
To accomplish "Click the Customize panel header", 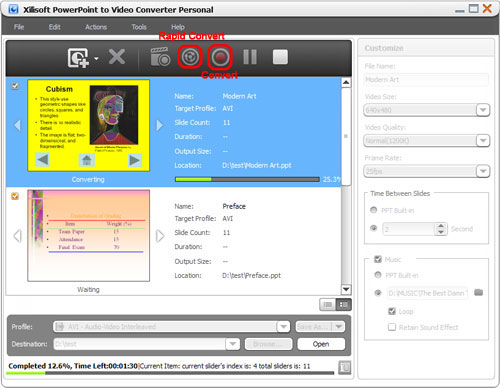I will [x=426, y=48].
